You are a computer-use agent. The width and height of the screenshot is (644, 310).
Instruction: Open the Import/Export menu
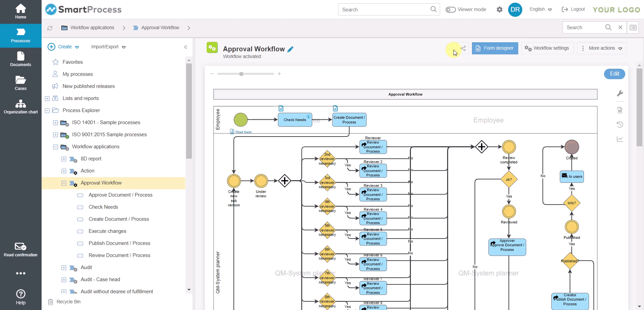click(108, 47)
